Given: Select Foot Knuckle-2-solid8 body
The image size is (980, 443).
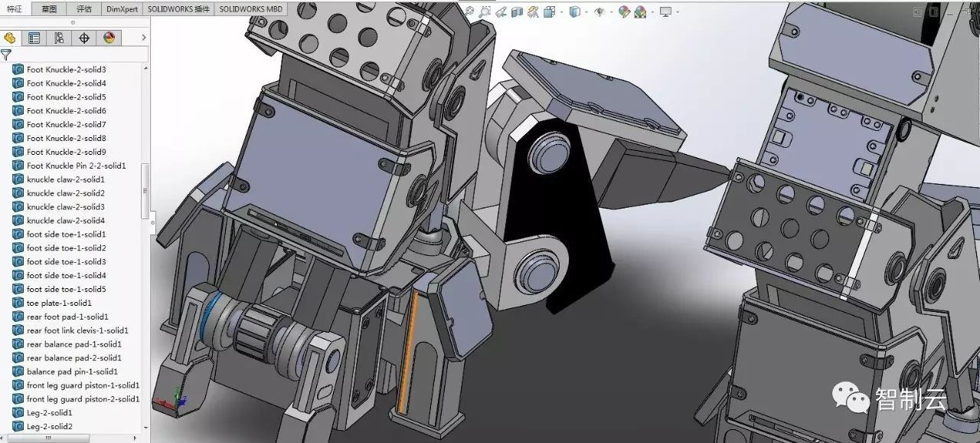Looking at the screenshot, I should (x=67, y=138).
